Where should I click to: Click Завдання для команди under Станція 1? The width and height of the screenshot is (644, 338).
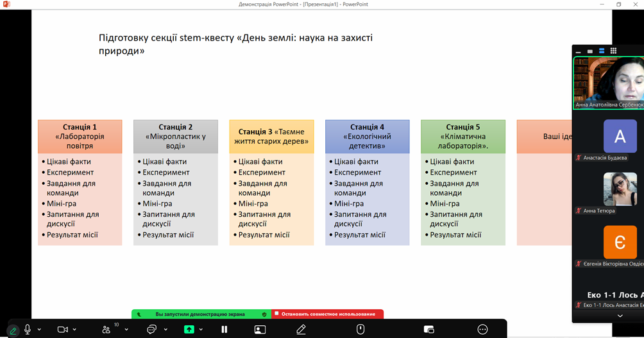tap(71, 188)
